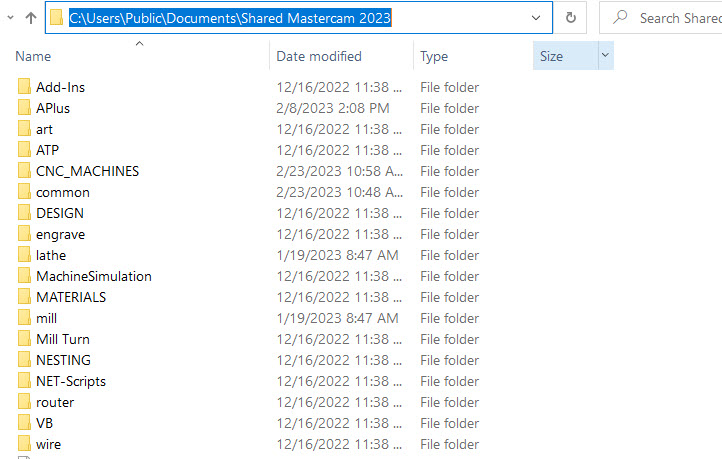The height and width of the screenshot is (459, 722).
Task: Click the NET-Scripts folder name
Action: 71,381
